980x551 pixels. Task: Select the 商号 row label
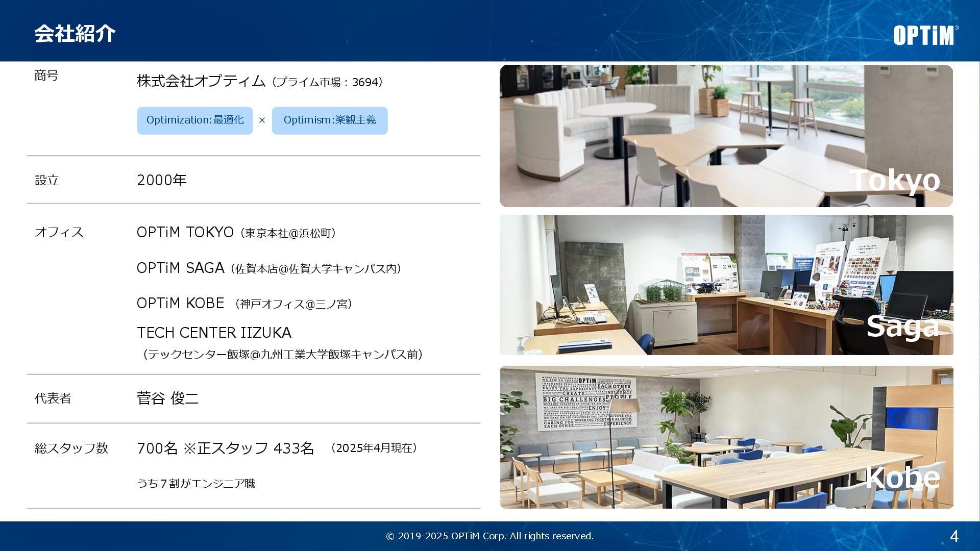(46, 76)
